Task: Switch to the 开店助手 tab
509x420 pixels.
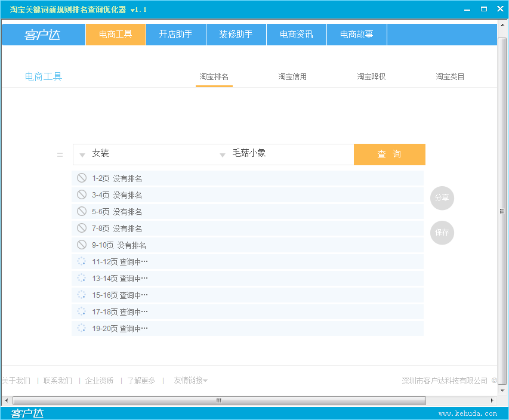Action: (x=175, y=35)
